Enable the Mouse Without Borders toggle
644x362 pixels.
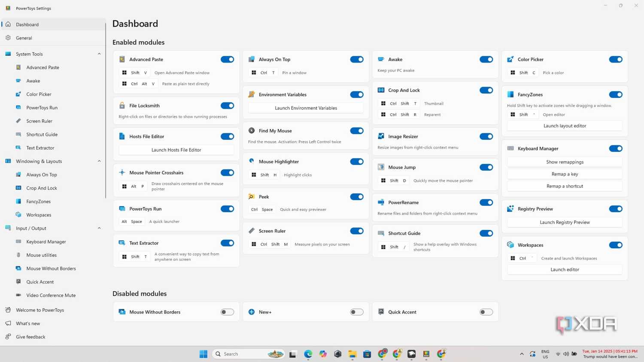228,312
